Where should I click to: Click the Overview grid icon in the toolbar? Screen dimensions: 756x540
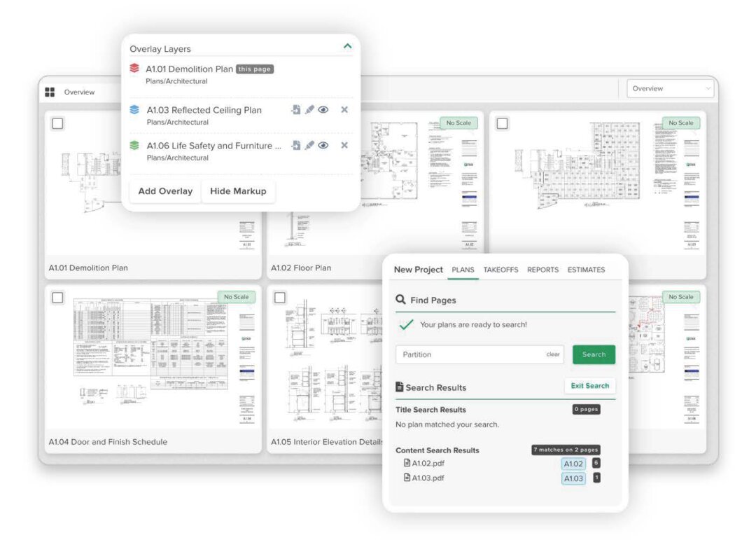(x=49, y=92)
